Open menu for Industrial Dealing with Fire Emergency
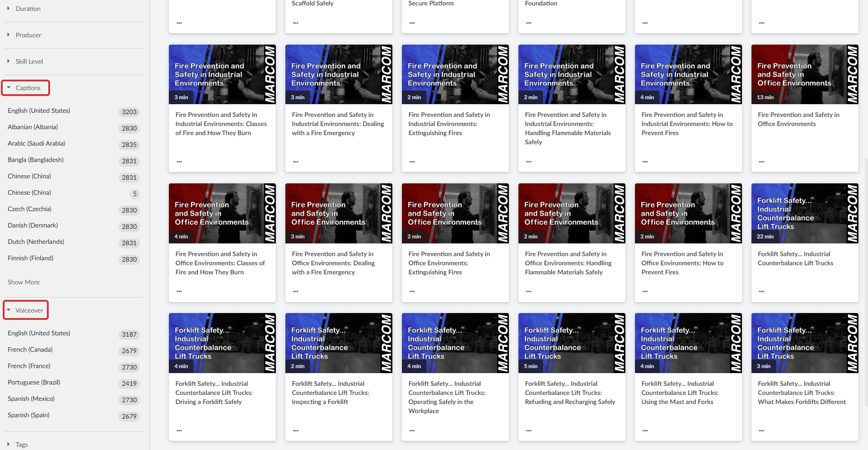 tap(296, 162)
